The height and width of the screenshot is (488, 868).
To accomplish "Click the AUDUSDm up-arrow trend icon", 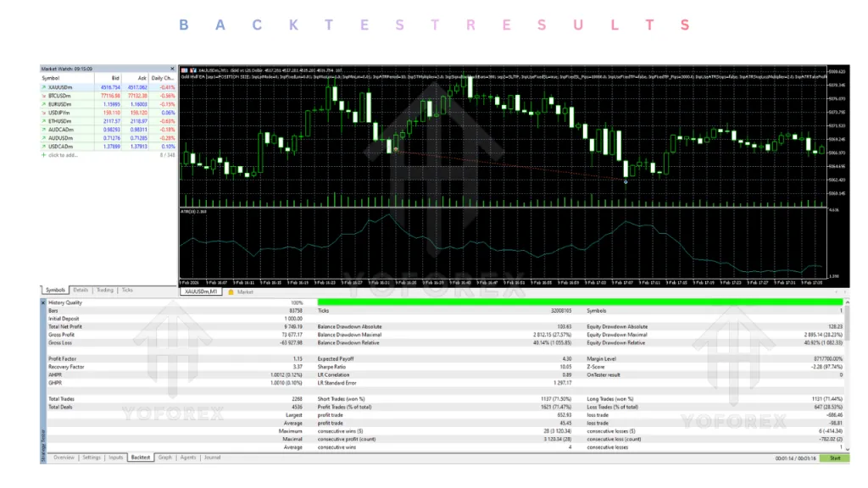I will point(44,138).
